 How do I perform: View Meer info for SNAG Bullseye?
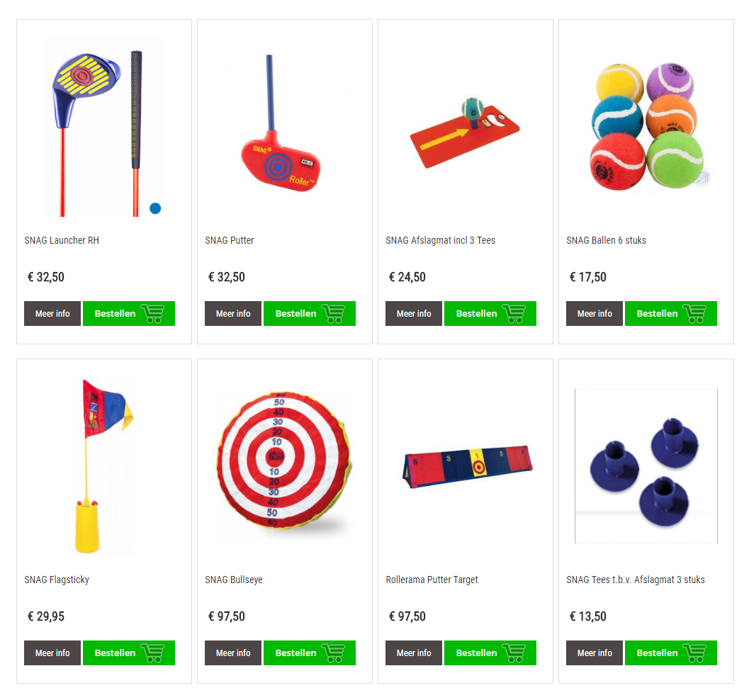click(x=233, y=653)
